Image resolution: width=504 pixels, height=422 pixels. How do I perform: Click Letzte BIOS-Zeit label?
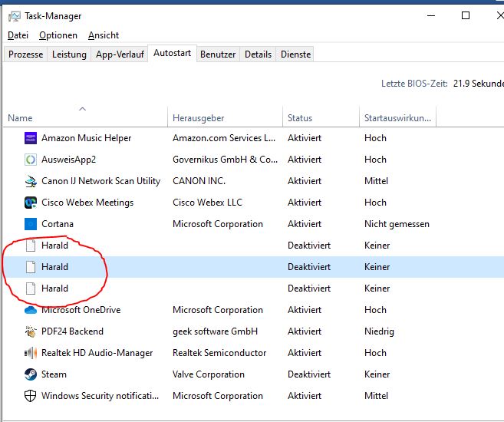pyautogui.click(x=414, y=84)
